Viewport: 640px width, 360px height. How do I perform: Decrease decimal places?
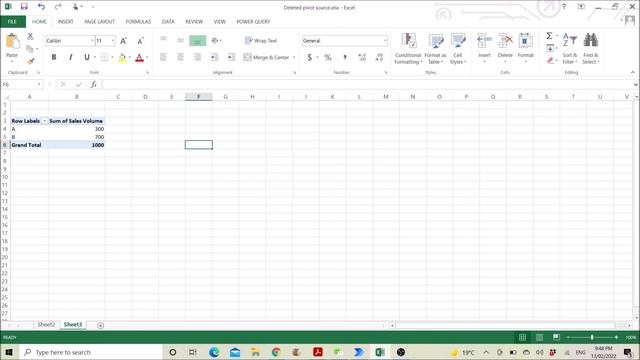pos(379,58)
